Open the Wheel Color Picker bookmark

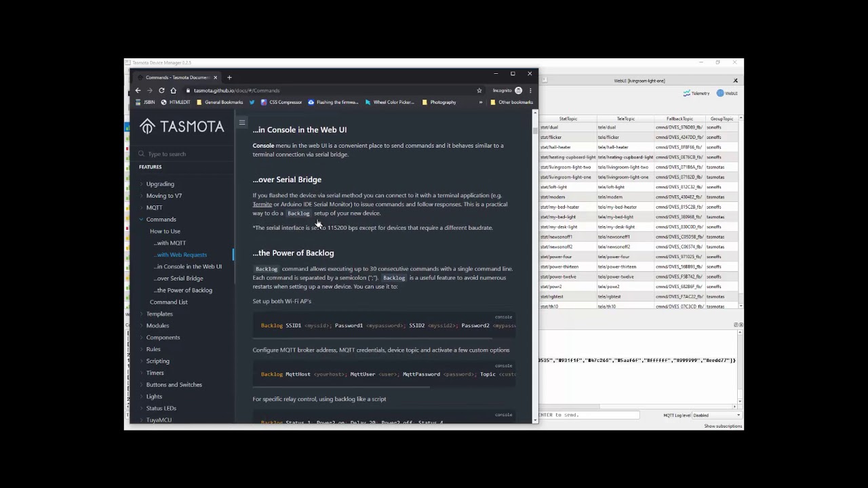pos(389,102)
